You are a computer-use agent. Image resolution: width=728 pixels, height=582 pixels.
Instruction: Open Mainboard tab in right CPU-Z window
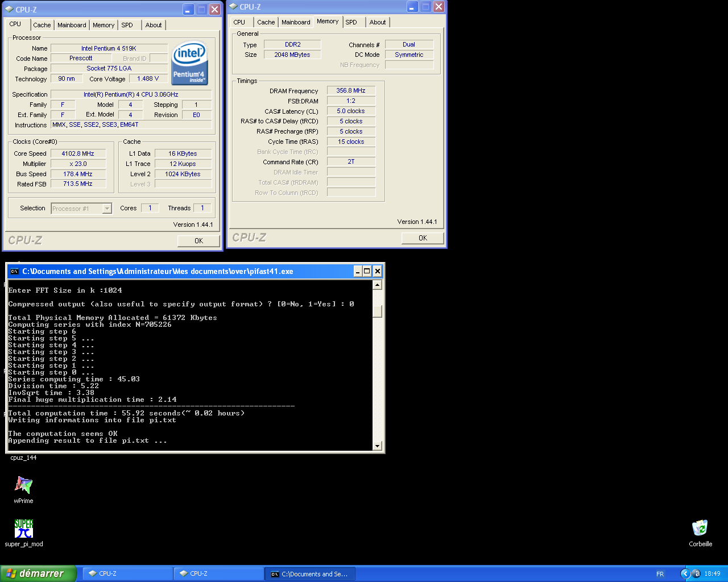(x=296, y=22)
